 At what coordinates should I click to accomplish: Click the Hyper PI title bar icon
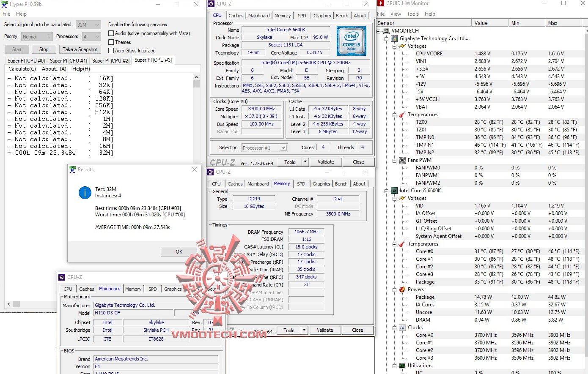click(x=4, y=4)
